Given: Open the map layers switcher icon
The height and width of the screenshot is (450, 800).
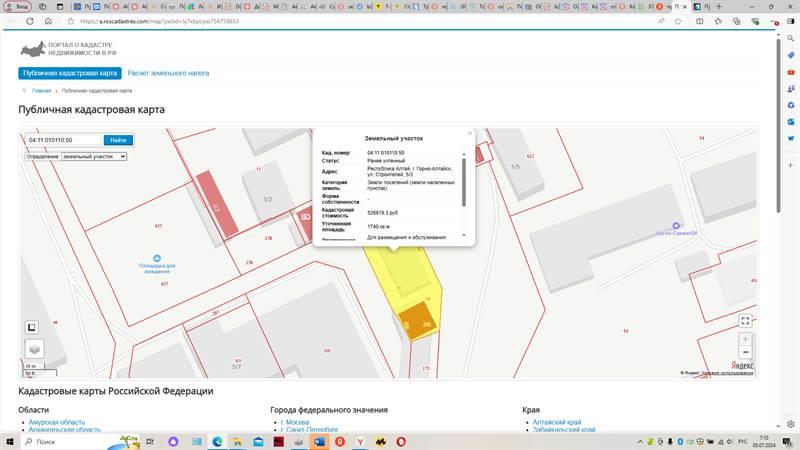Looking at the screenshot, I should click(x=34, y=349).
